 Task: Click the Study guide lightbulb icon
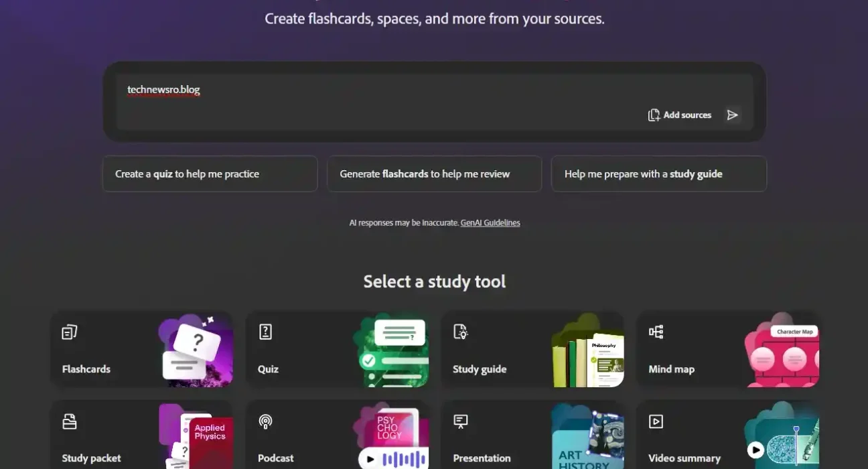coord(461,332)
